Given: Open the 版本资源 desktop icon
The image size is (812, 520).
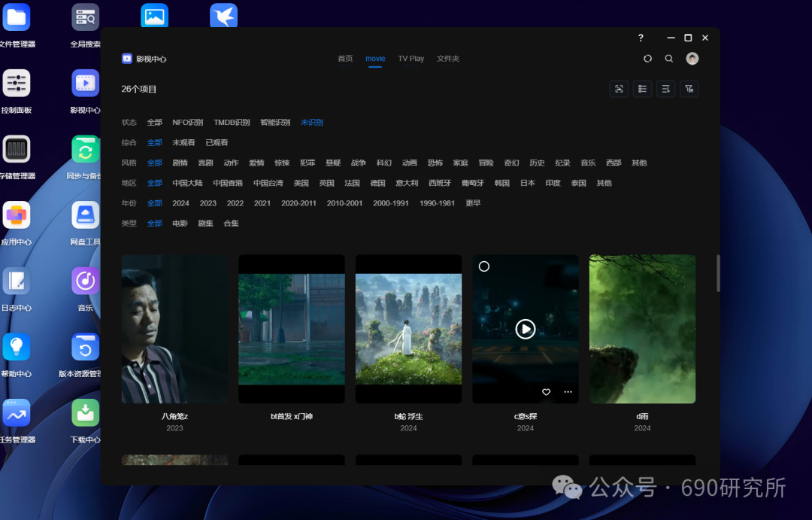Looking at the screenshot, I should coord(86,347).
